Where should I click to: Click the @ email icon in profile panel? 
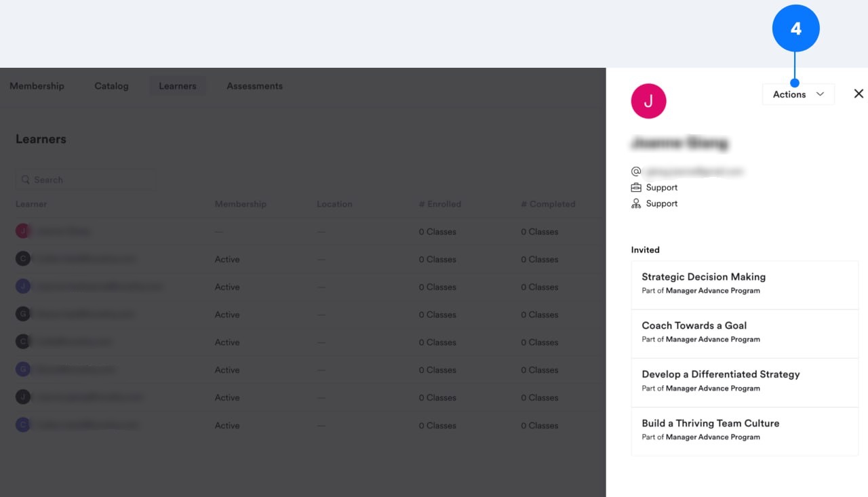pos(636,171)
